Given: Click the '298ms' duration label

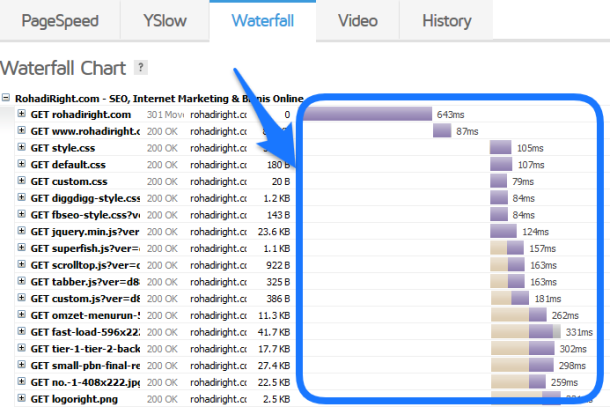Looking at the screenshot, I should 572,366.
